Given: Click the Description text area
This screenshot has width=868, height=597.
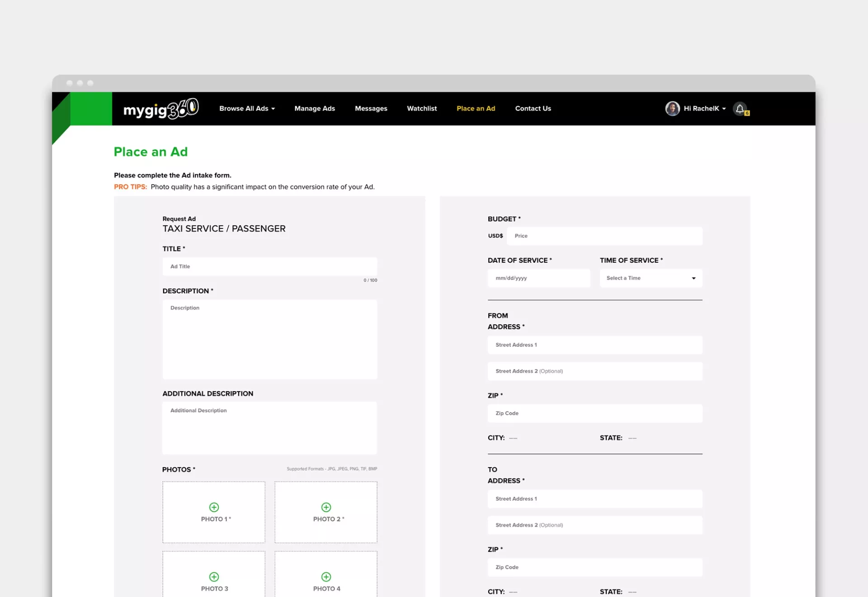Looking at the screenshot, I should tap(269, 339).
